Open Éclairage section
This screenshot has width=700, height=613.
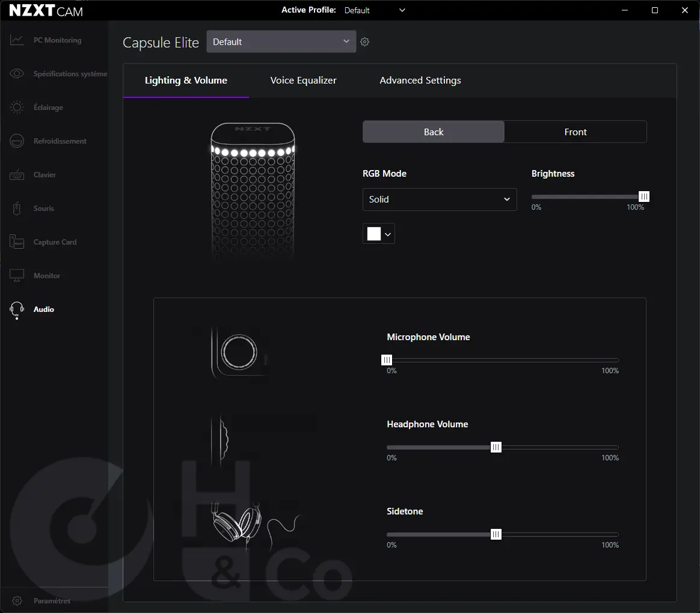[x=48, y=108]
